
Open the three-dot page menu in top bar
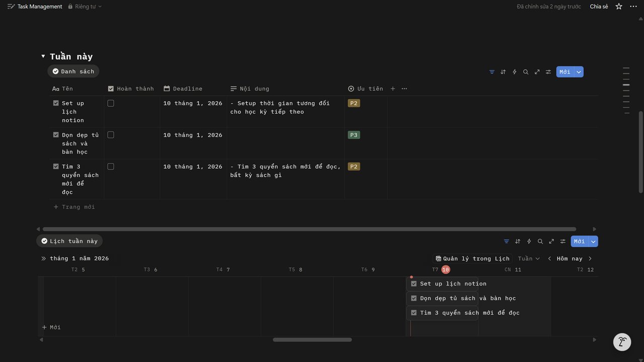[633, 7]
